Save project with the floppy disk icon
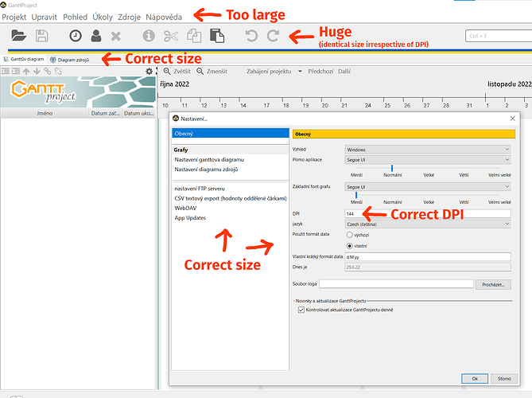The image size is (532, 398). (x=41, y=35)
